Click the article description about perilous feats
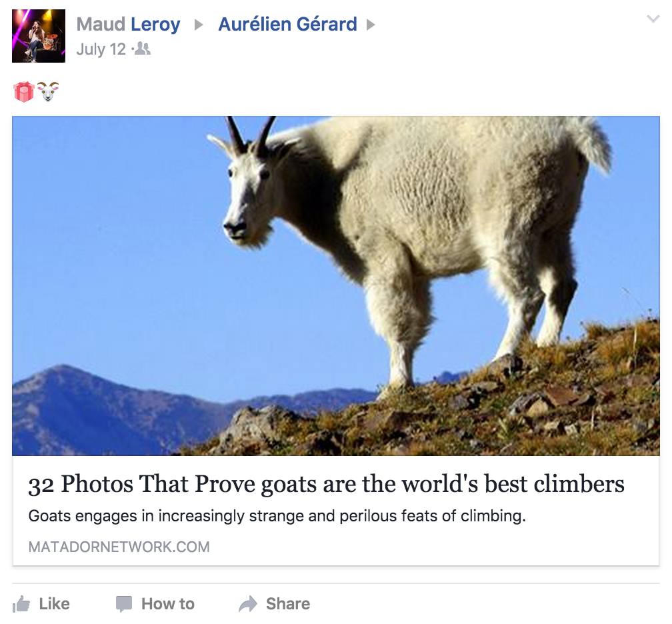The width and height of the screenshot is (672, 624). pos(277,516)
